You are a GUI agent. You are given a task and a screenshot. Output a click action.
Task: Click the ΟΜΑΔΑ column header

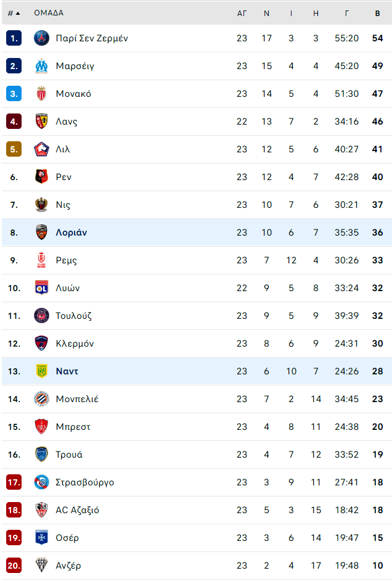[49, 13]
